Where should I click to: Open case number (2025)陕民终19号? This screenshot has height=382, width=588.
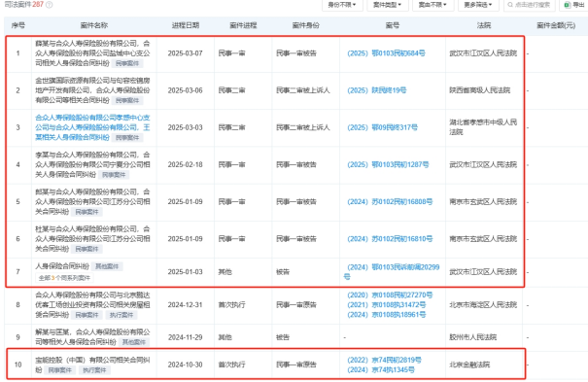click(376, 90)
